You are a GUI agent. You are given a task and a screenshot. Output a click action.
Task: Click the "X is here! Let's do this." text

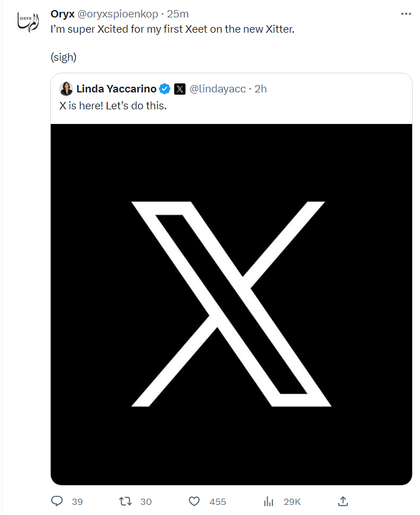point(113,105)
